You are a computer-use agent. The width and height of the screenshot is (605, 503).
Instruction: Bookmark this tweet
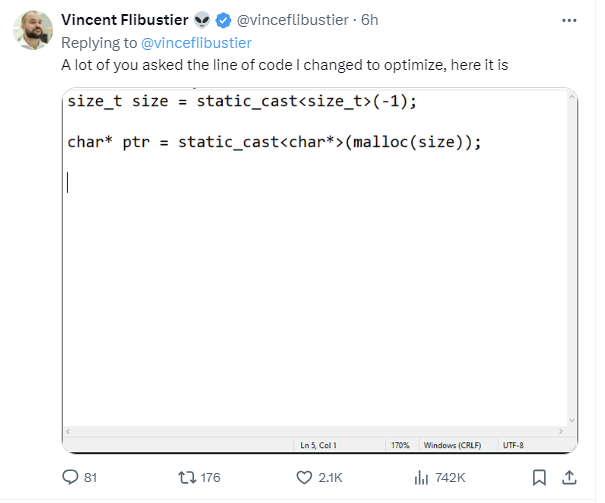tap(540, 477)
